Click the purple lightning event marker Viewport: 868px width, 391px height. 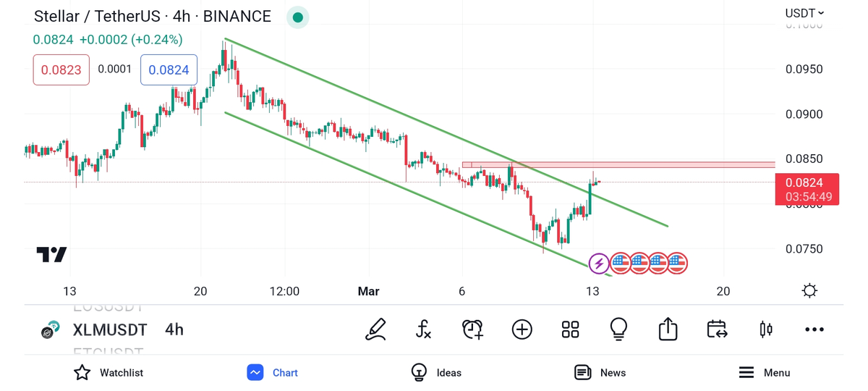coord(599,264)
